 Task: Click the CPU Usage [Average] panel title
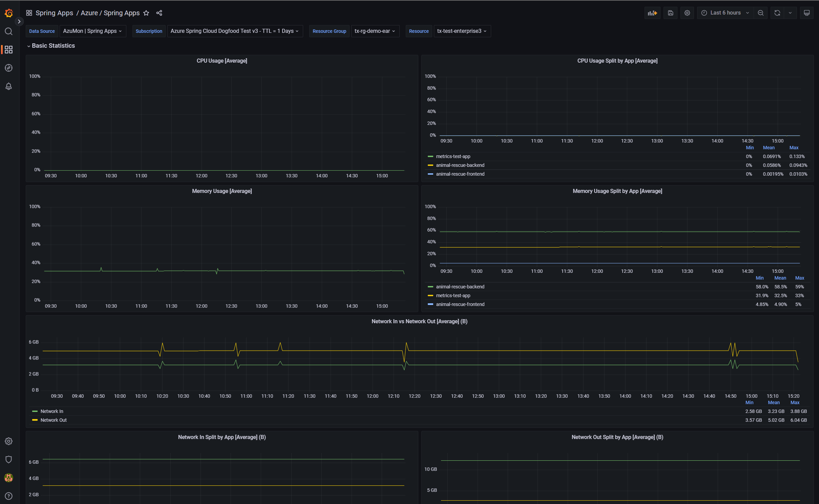pyautogui.click(x=222, y=61)
